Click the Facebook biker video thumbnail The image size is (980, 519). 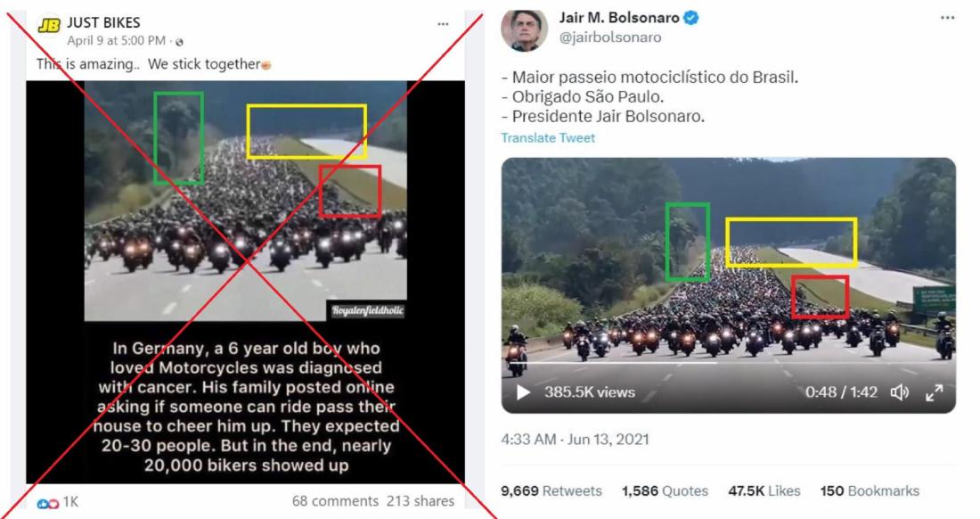tap(246, 201)
